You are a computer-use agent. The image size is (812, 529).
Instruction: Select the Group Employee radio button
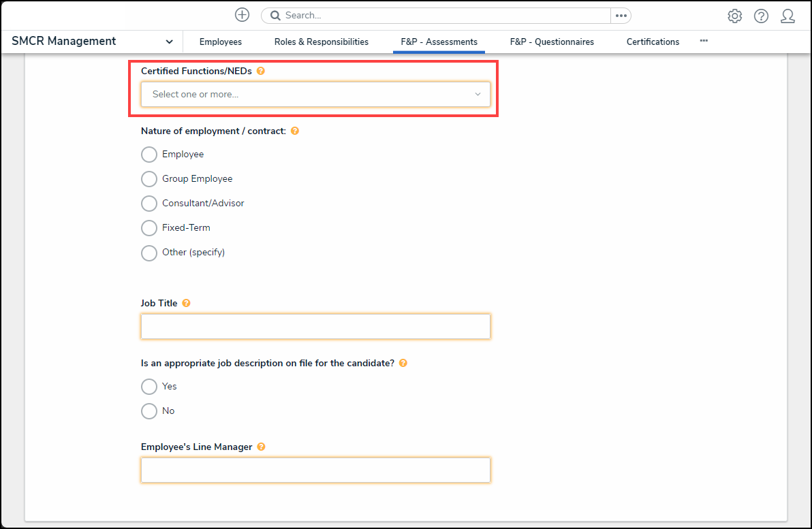[x=149, y=179]
